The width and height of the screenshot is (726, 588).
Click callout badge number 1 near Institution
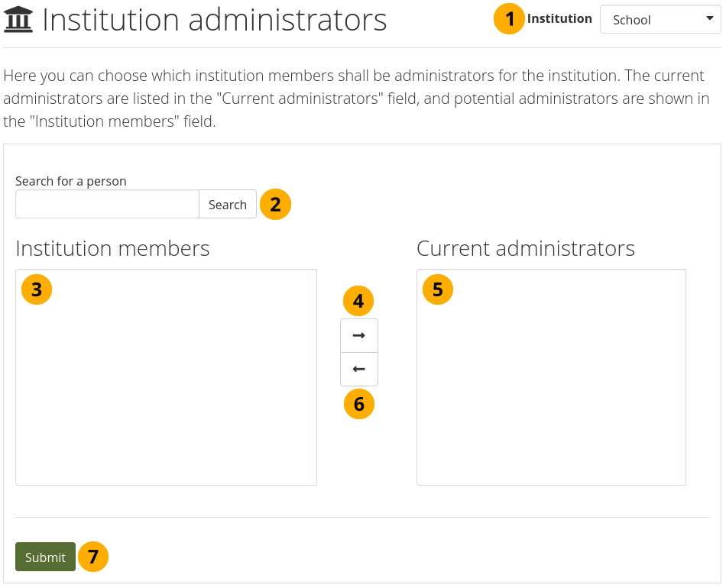(510, 19)
